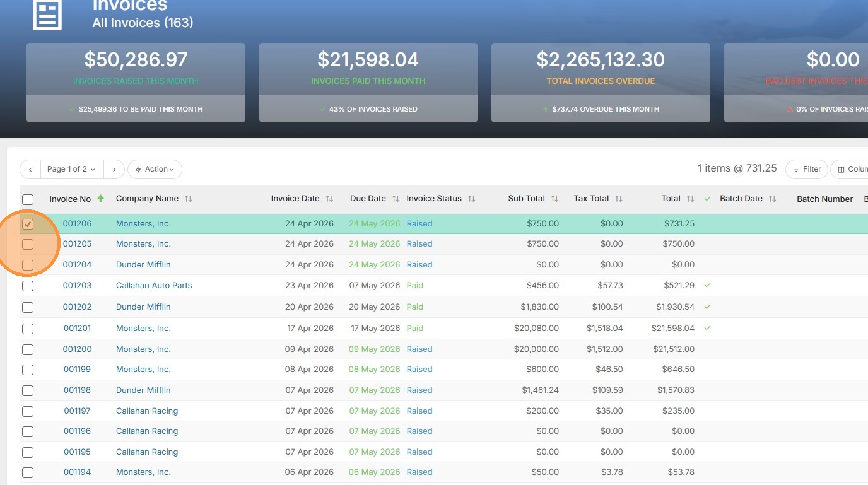The height and width of the screenshot is (485, 868).
Task: Expand the Action dropdown menu
Action: pyautogui.click(x=155, y=169)
